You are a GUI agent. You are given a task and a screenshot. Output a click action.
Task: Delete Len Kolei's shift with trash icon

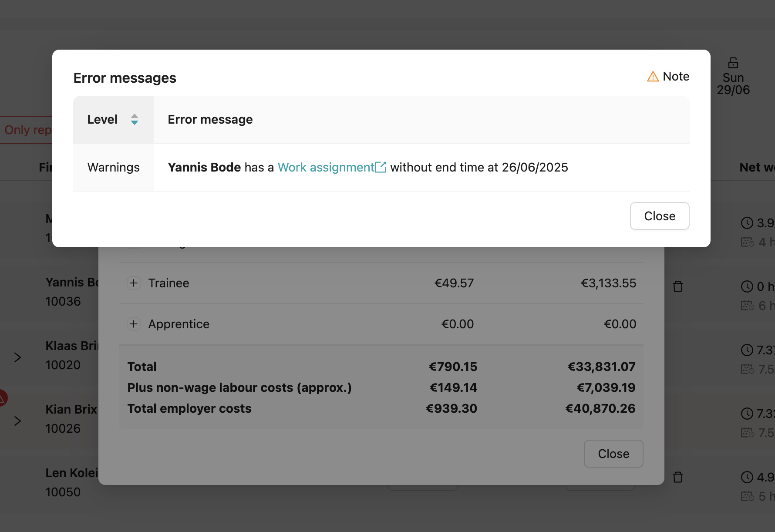click(x=677, y=477)
